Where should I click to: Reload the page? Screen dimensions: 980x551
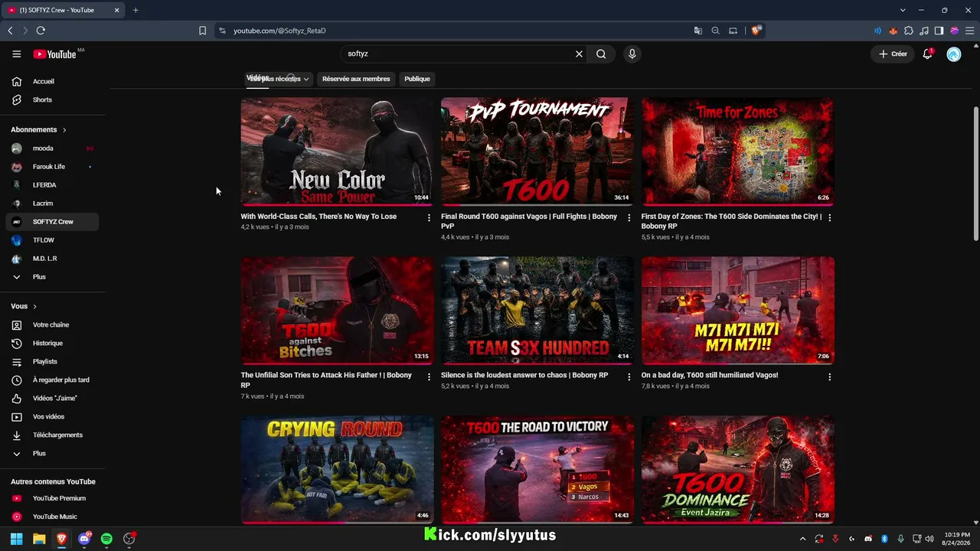41,31
